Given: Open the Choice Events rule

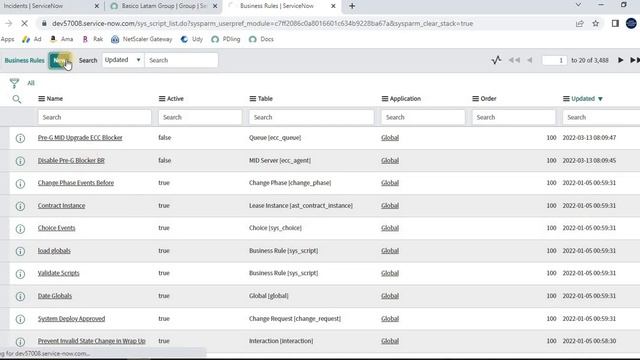Looking at the screenshot, I should [56, 228].
